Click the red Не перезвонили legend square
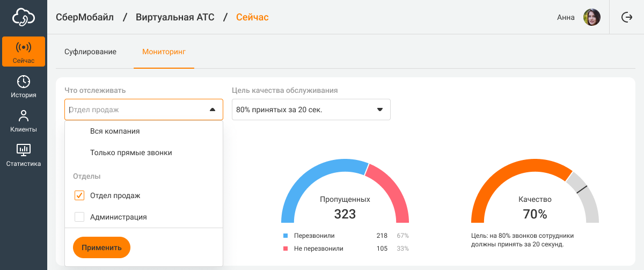The height and width of the screenshot is (270, 644). tap(286, 249)
